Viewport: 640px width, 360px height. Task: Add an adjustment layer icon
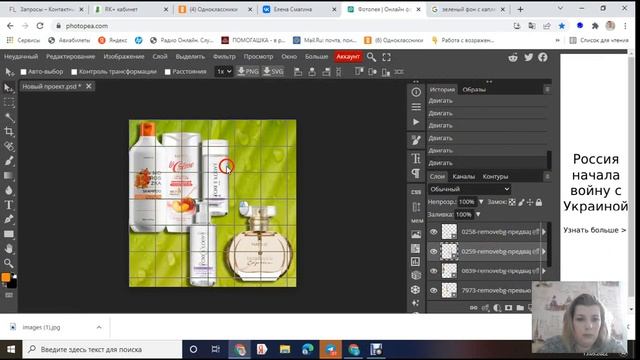[x=497, y=308]
